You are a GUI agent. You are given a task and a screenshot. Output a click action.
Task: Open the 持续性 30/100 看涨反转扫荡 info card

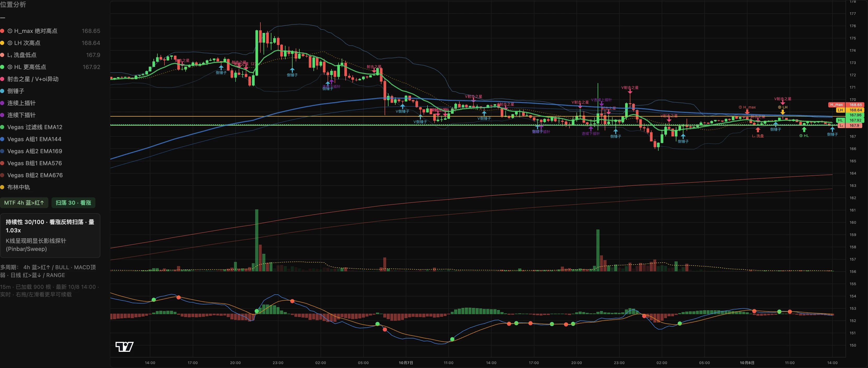pyautogui.click(x=50, y=235)
